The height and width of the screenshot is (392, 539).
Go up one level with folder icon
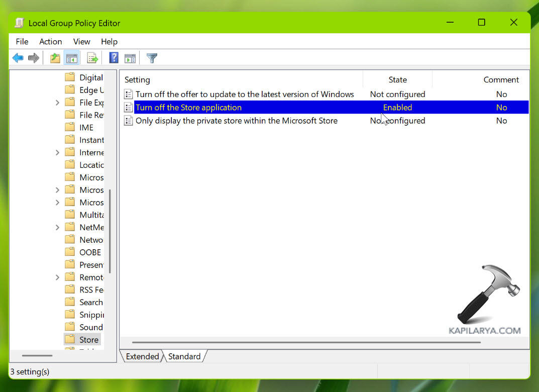(55, 58)
